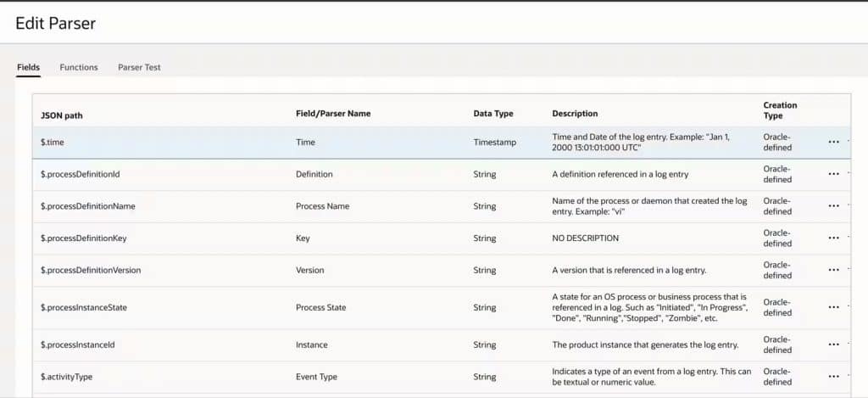
Task: Open actions menu for $.processDefinitionKey row
Action: point(834,238)
